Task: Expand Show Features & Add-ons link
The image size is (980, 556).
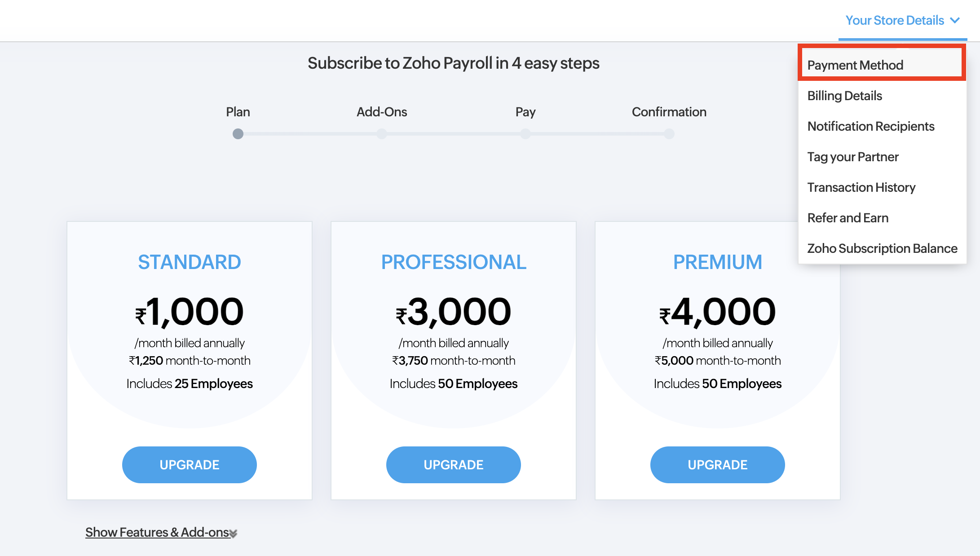Action: [x=157, y=532]
